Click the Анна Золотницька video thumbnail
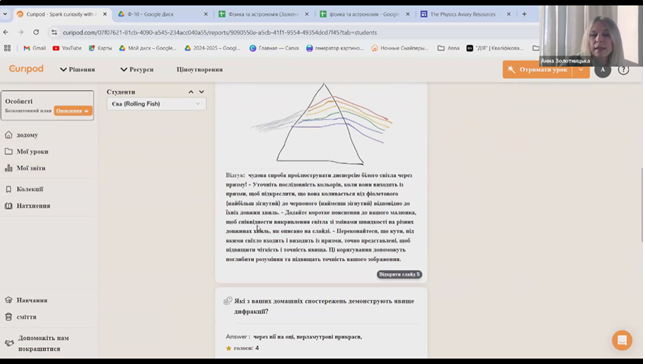 click(x=591, y=36)
